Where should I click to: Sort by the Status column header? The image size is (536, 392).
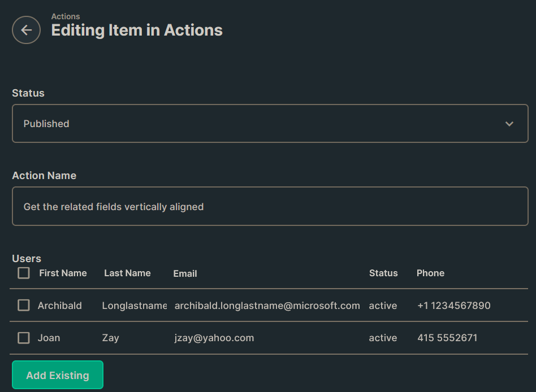(x=383, y=273)
